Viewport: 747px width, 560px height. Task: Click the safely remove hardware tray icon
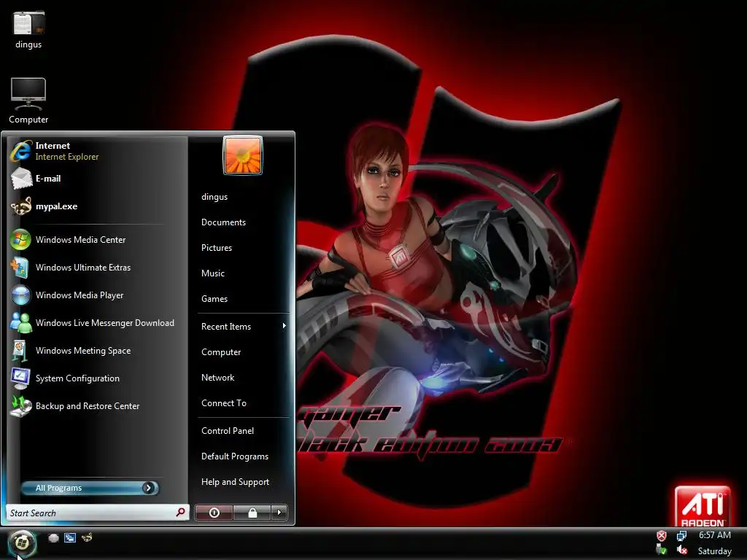point(661,550)
